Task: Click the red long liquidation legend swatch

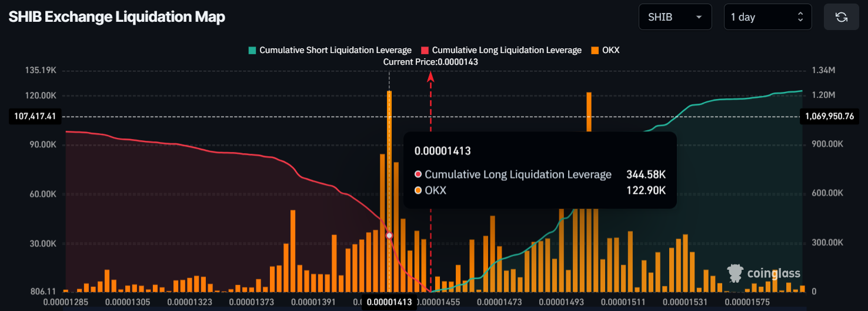Action: point(425,51)
